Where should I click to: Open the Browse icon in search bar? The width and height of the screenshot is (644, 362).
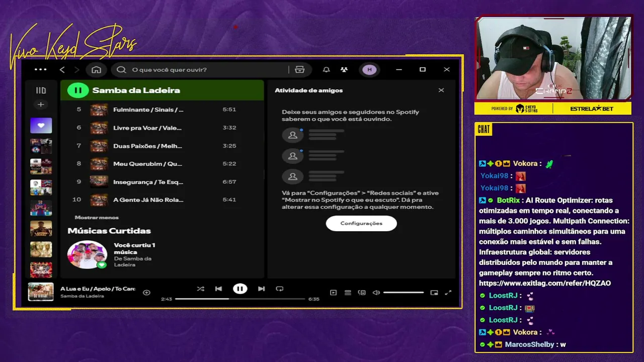point(300,69)
